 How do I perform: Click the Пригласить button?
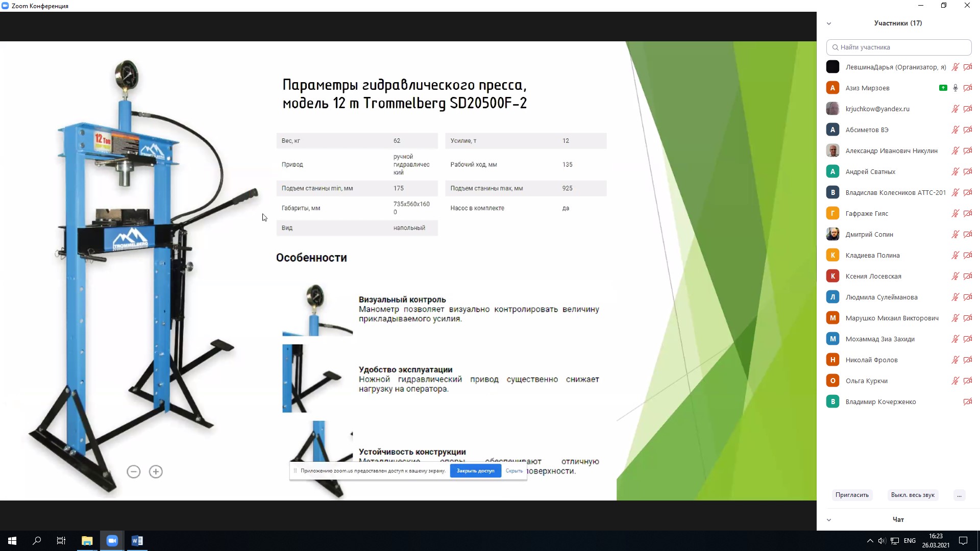click(x=852, y=495)
